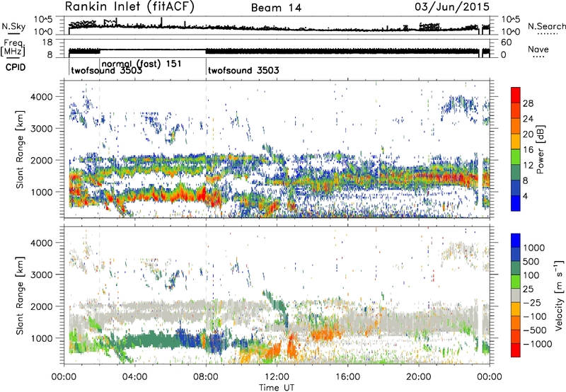Click the blue bottom of the power colorbar
This screenshot has height=392, width=566.
516,203
